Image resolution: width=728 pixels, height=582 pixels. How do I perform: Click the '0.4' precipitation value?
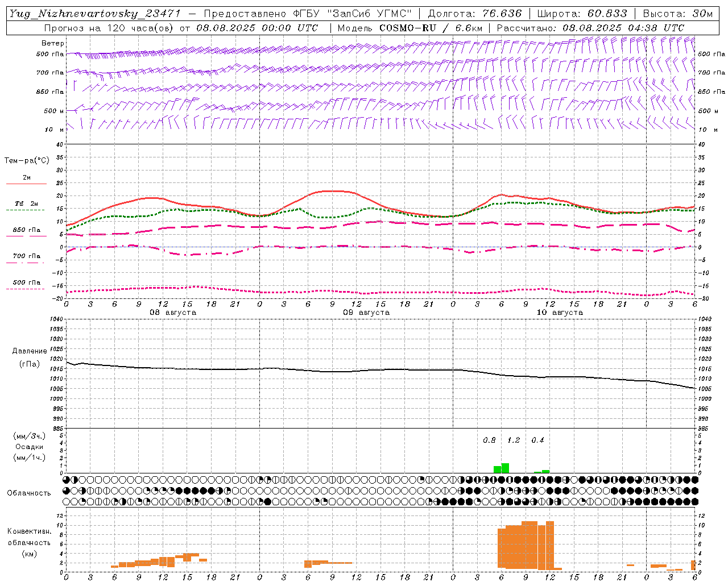(x=537, y=440)
